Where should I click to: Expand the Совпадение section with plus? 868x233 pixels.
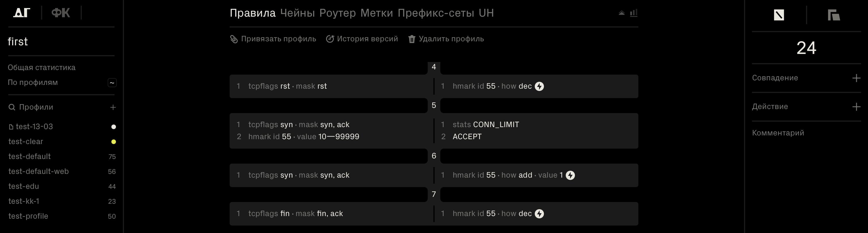click(x=856, y=78)
